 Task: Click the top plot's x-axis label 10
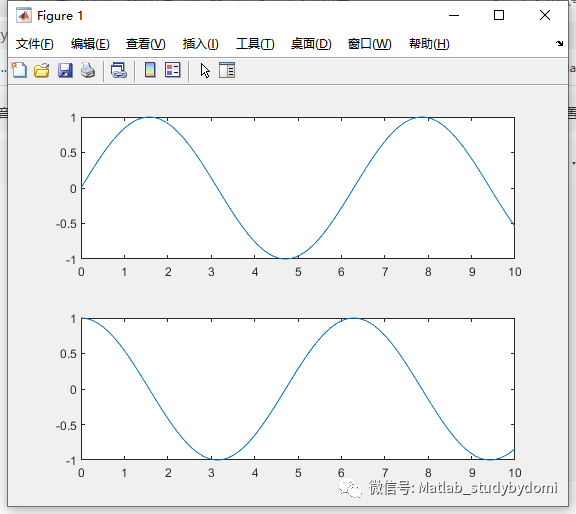(x=515, y=272)
